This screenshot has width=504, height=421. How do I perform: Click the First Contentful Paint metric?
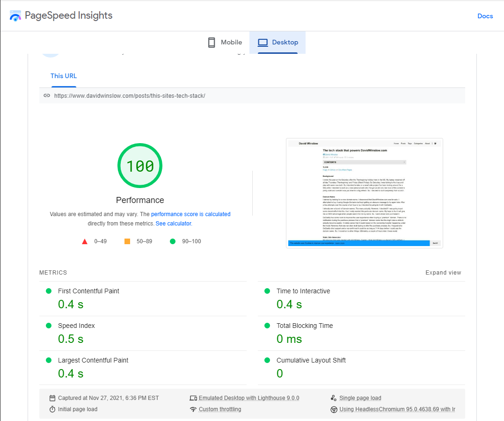[x=88, y=291]
